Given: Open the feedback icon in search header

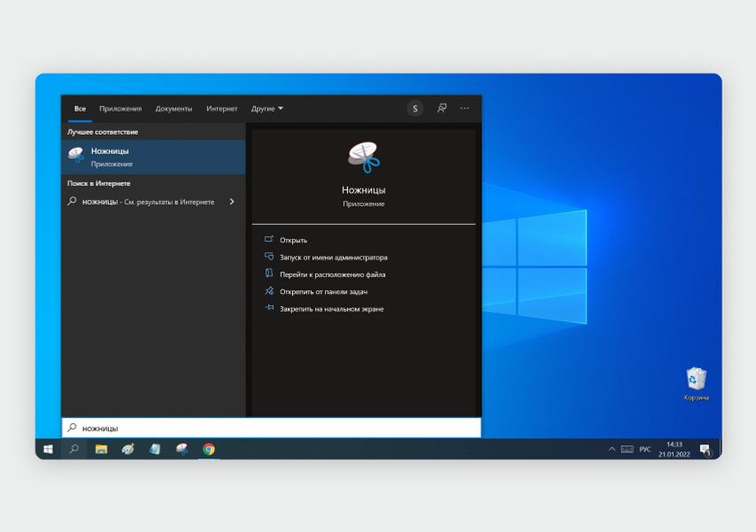Looking at the screenshot, I should pyautogui.click(x=442, y=108).
